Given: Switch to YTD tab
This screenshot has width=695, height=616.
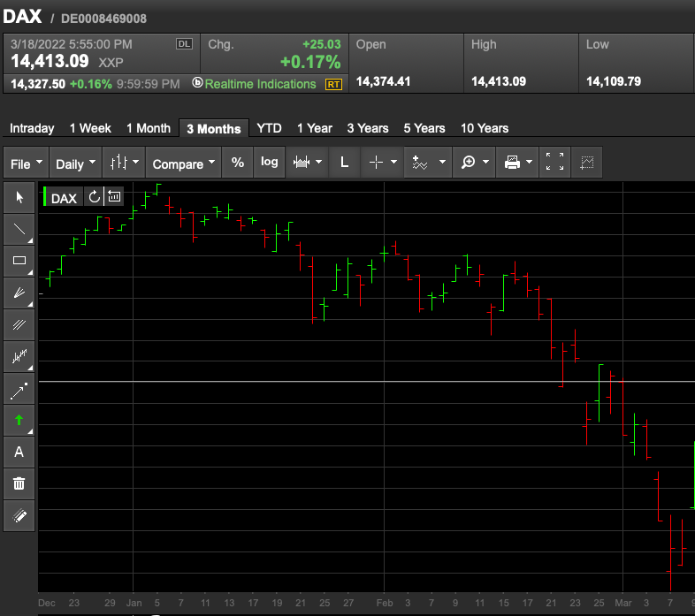Looking at the screenshot, I should pyautogui.click(x=269, y=128).
